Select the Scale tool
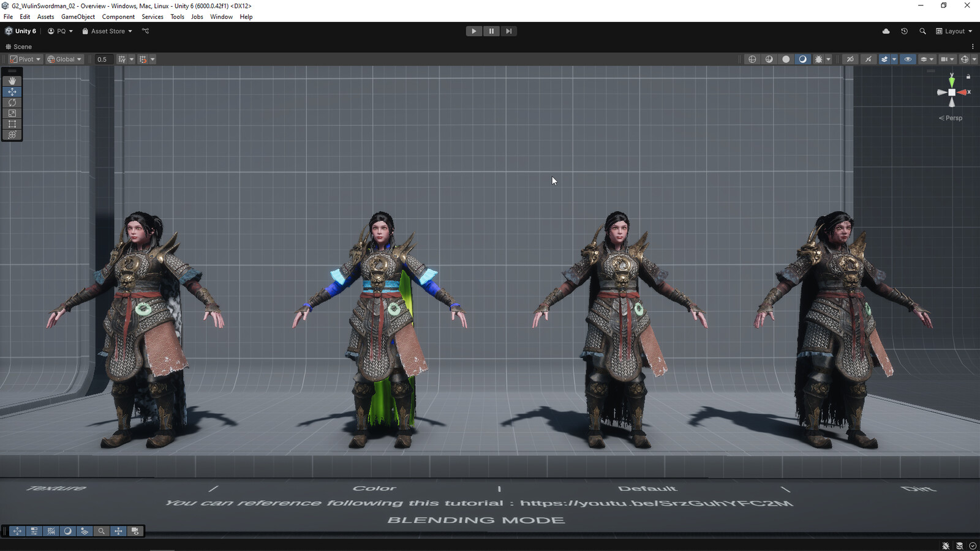This screenshot has height=551, width=980. [12, 113]
